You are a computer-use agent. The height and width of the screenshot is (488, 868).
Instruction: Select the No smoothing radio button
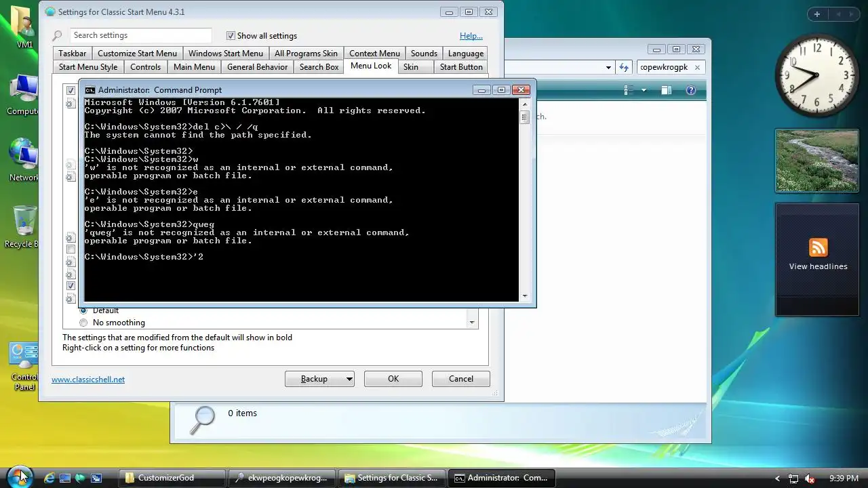tap(83, 323)
